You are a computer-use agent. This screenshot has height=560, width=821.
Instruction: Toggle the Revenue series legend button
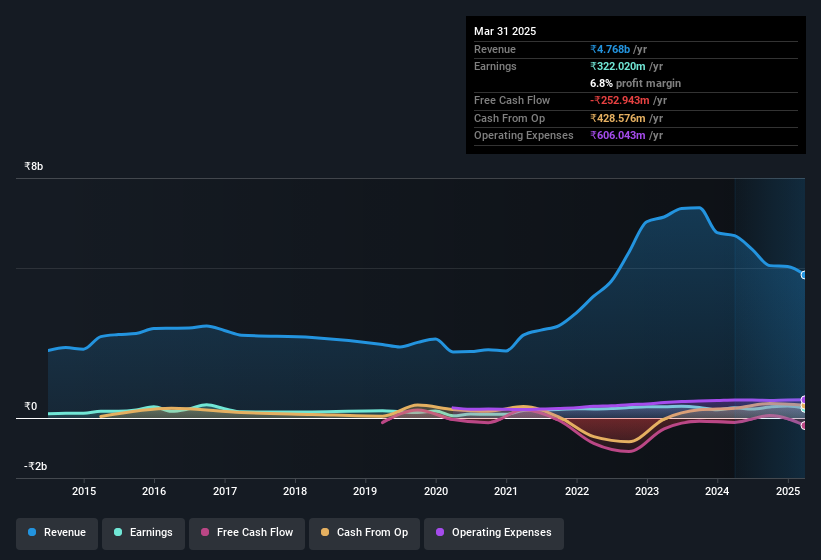[57, 533]
